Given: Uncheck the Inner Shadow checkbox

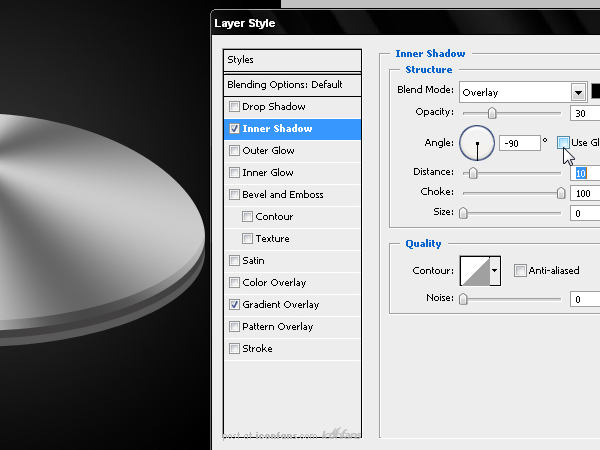Looking at the screenshot, I should click(234, 129).
